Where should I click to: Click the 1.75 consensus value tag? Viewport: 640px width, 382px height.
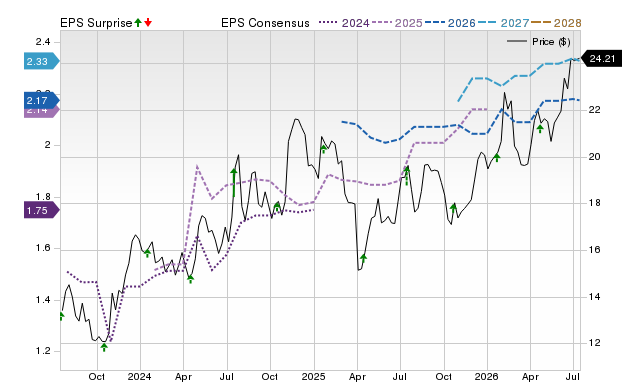[x=42, y=211]
